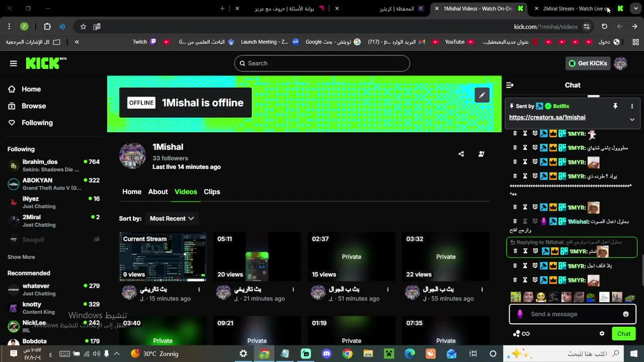Viewport: 644px width, 362px height.
Task: Open whatever recommended channel
Action: (53, 290)
